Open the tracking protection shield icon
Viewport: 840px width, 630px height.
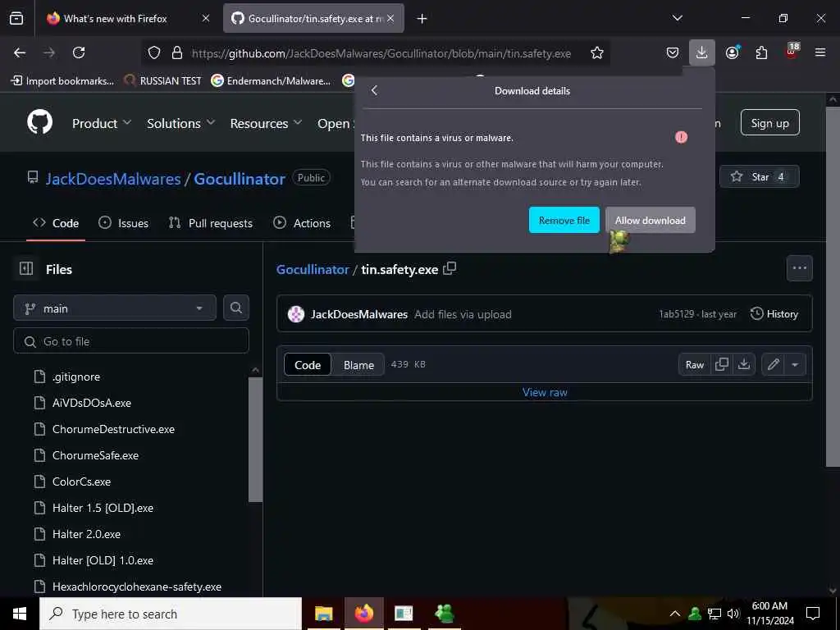(x=154, y=52)
